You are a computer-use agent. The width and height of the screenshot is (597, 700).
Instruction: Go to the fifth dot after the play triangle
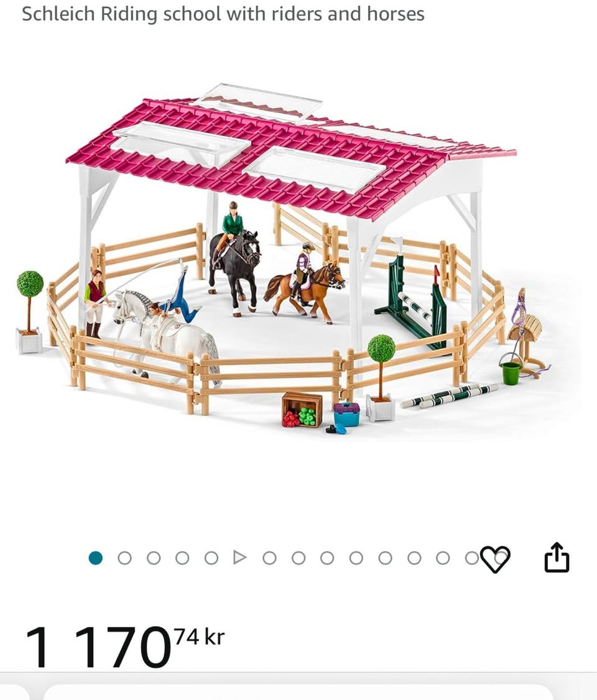(385, 558)
